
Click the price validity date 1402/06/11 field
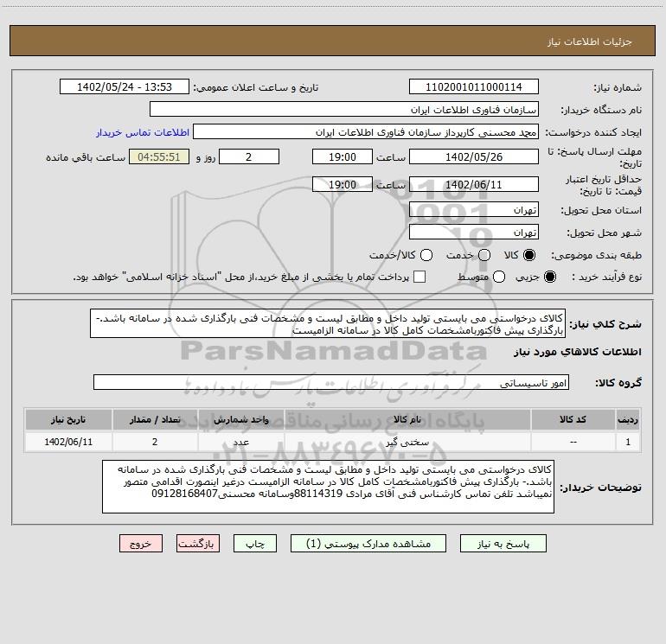point(474,185)
